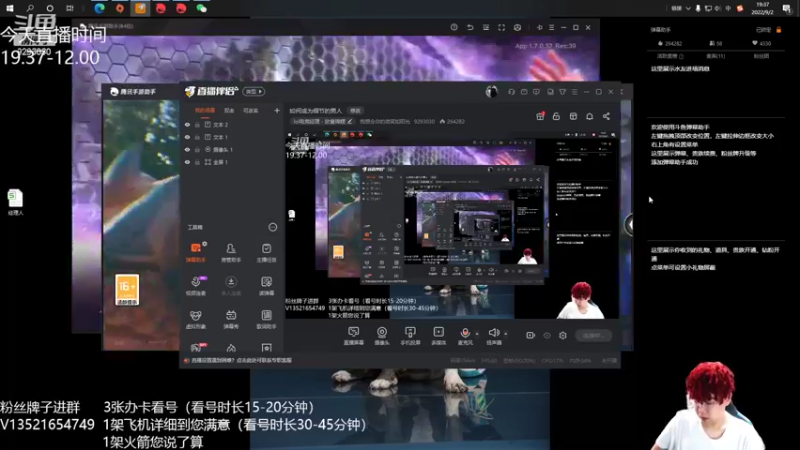Image resolution: width=800 pixels, height=450 pixels.
Task: Open the mail icon in 直播伴侣 title bar
Action: pyautogui.click(x=524, y=92)
